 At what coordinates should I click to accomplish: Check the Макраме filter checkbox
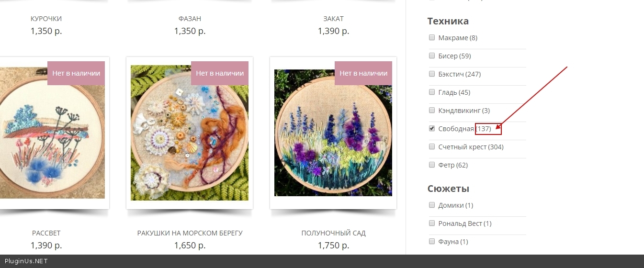coord(432,37)
